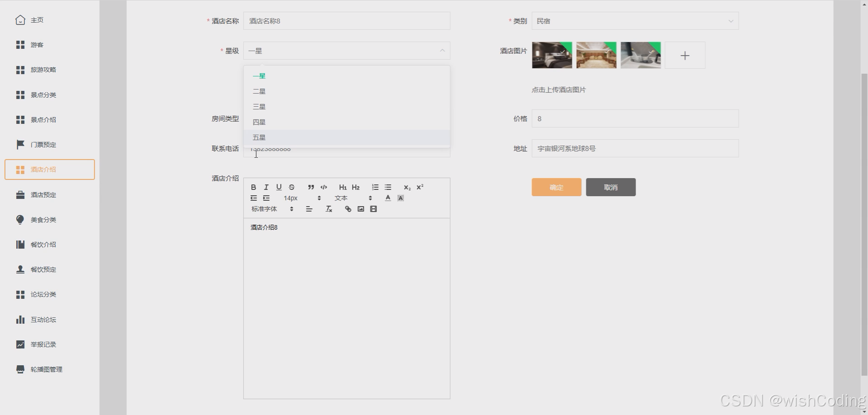Apply Heading 1 style

pos(343,187)
